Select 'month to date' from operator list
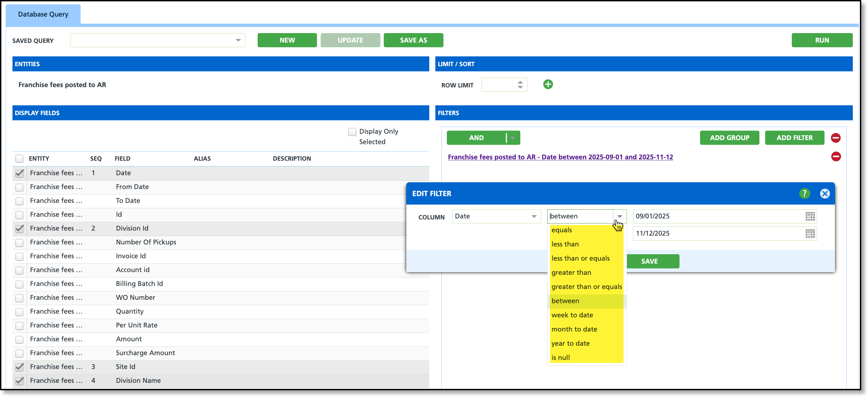 click(x=574, y=329)
